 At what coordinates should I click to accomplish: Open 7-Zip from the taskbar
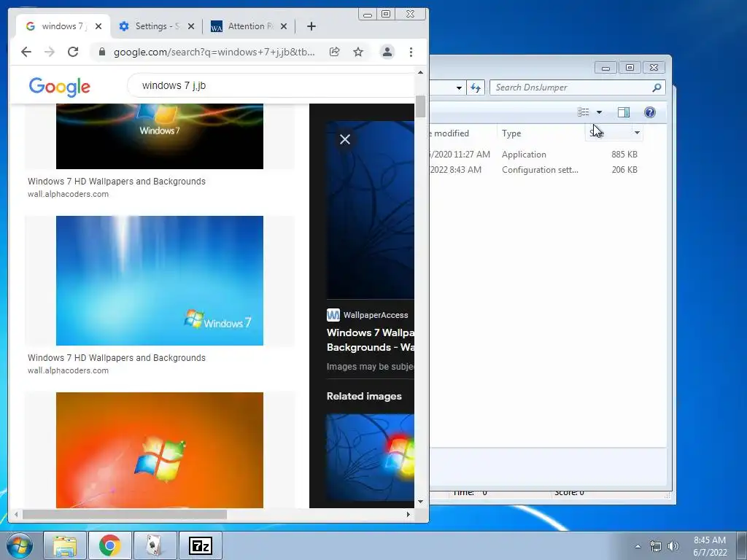click(200, 545)
